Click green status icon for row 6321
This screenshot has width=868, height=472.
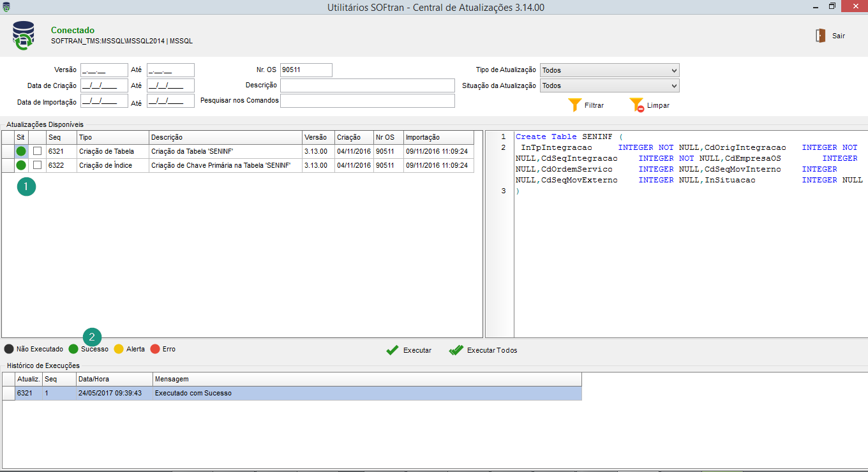[x=21, y=151]
